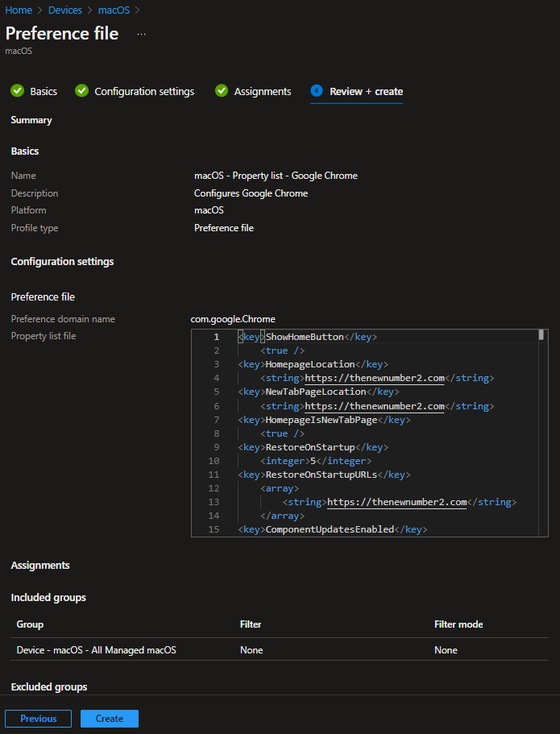Select the None value under Filter column
560x734 pixels.
pyautogui.click(x=251, y=650)
